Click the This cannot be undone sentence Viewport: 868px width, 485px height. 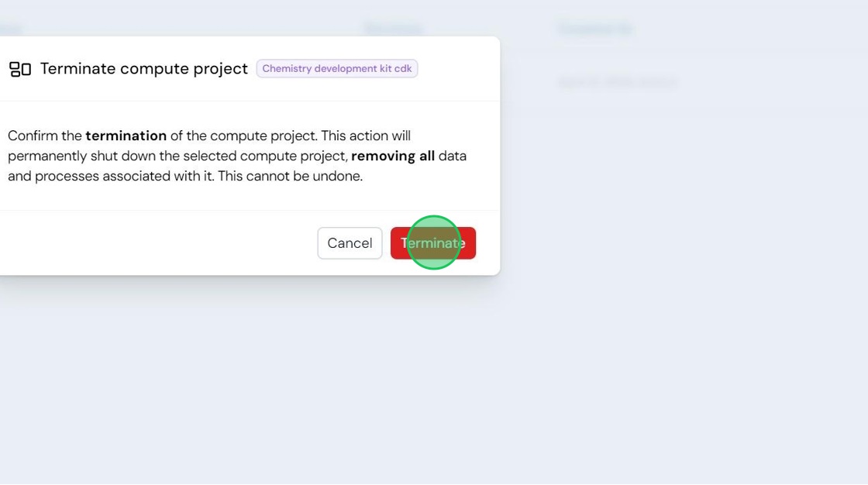pyautogui.click(x=290, y=176)
